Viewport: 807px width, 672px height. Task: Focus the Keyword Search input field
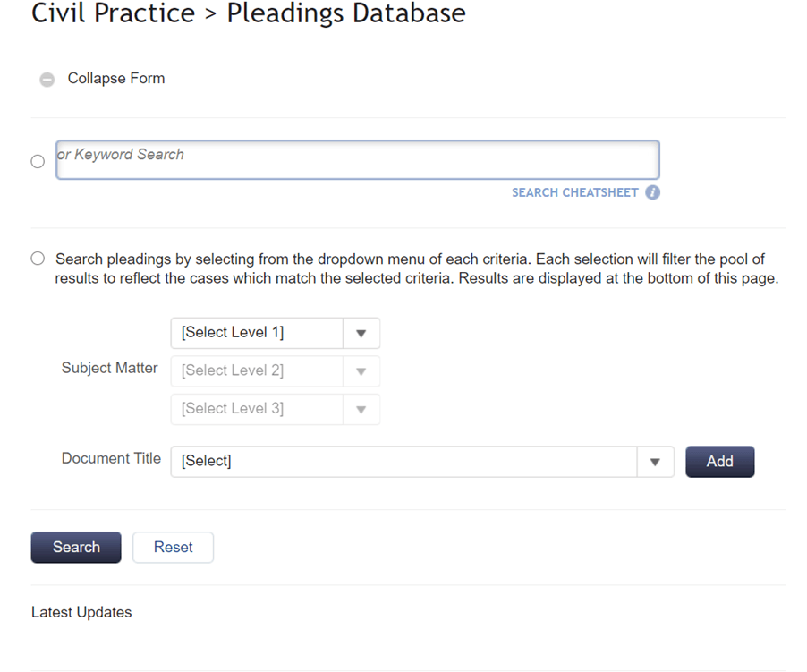click(x=358, y=159)
